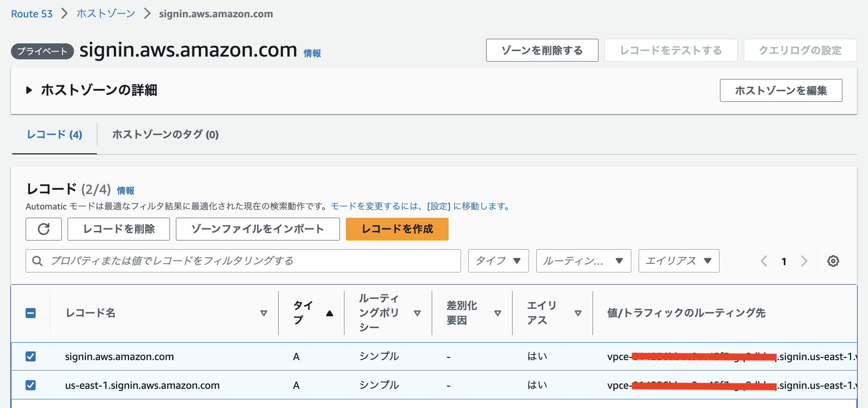868x408 pixels.
Task: Click the ゾーンを削除する button
Action: click(x=542, y=50)
